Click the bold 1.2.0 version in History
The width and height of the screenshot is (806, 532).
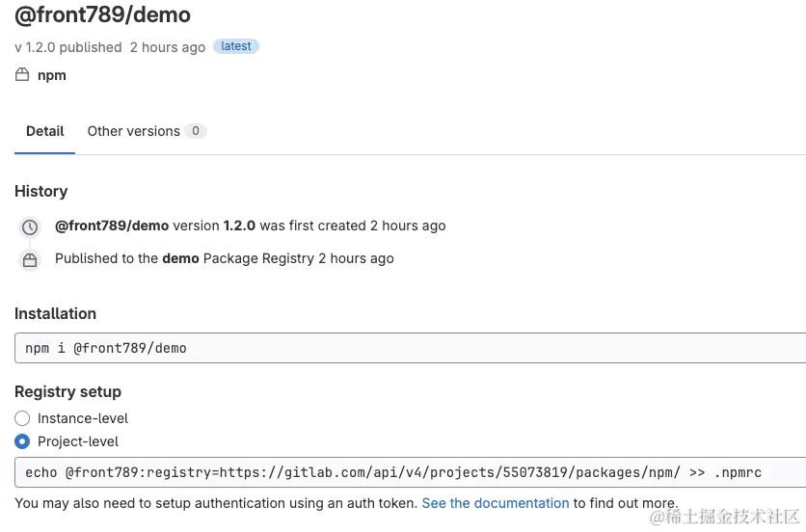pos(239,226)
